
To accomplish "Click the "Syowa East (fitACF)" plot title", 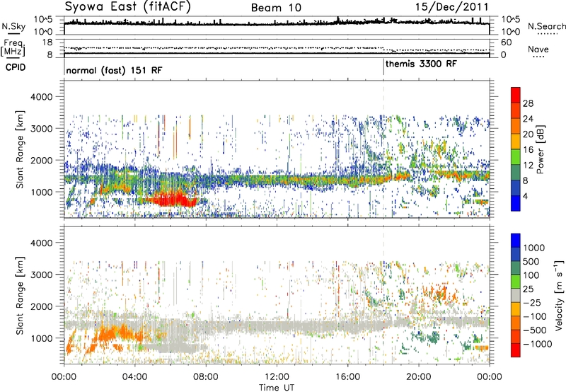I will 127,6.
